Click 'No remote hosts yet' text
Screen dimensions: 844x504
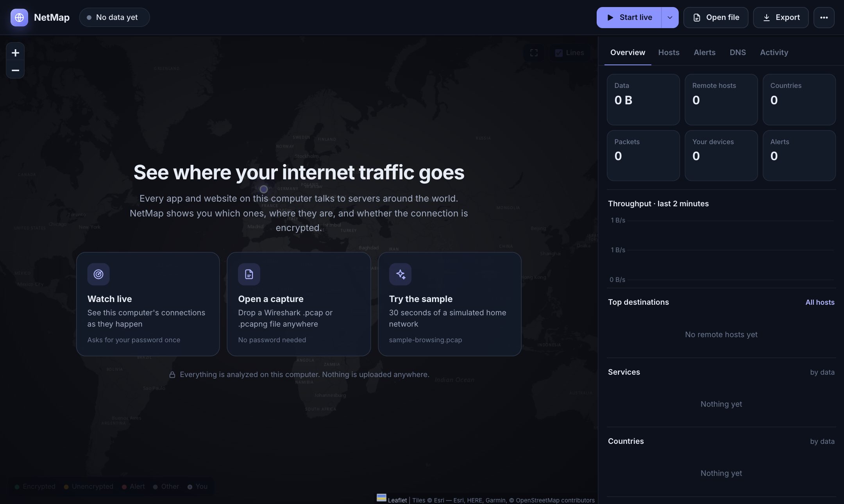721,334
